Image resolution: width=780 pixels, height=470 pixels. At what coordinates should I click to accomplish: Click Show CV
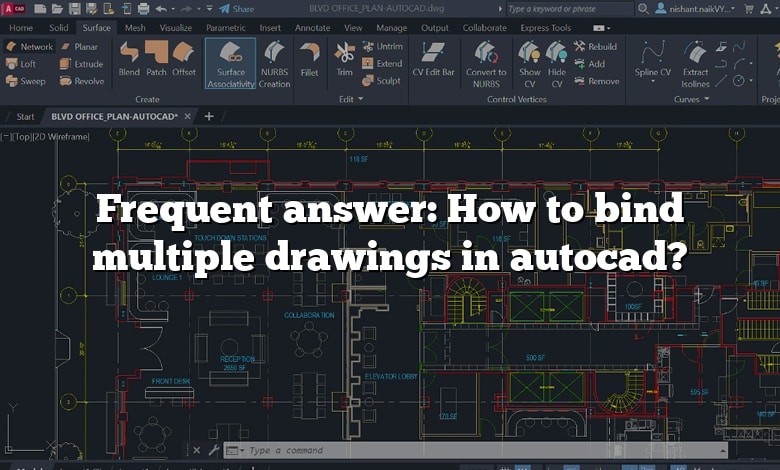pyautogui.click(x=529, y=64)
